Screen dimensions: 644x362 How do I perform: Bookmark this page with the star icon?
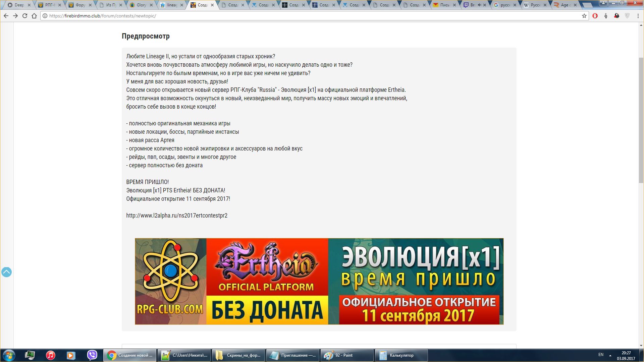coord(584,16)
